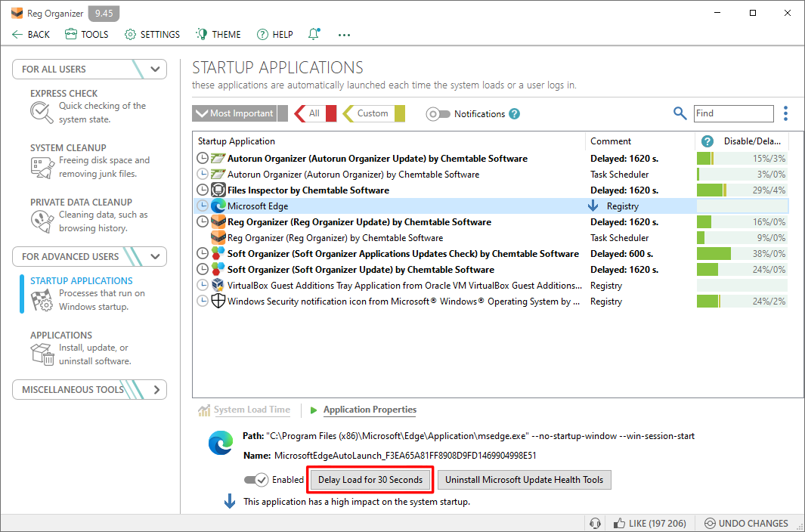
Task: Expand the For All Users dropdown
Action: (155, 69)
